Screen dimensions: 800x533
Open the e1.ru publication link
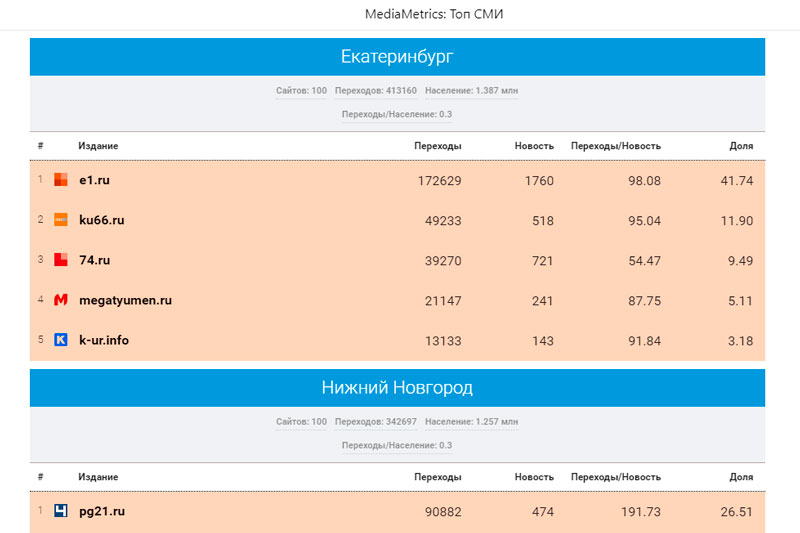[95, 180]
